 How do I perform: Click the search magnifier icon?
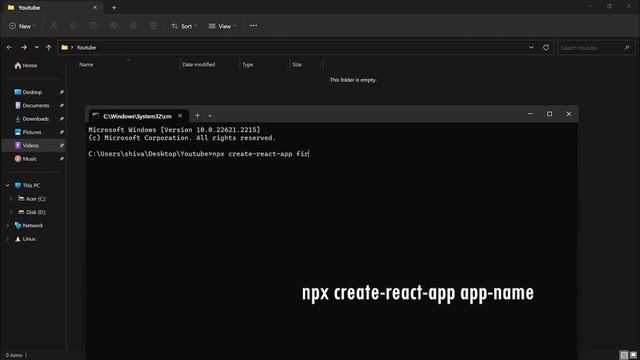[627, 48]
